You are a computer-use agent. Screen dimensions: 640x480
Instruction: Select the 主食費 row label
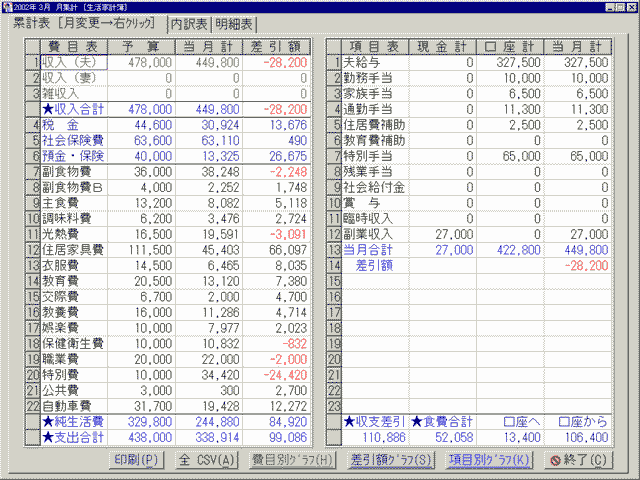74,203
